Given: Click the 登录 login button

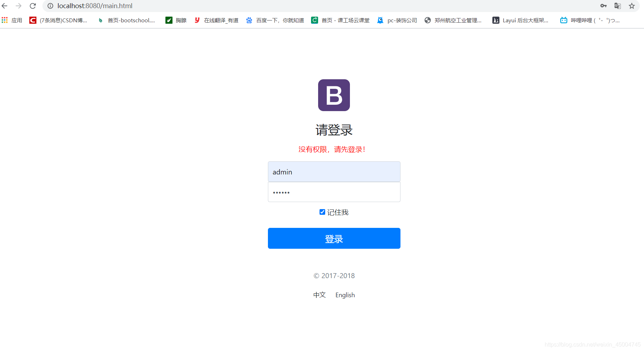Looking at the screenshot, I should [x=334, y=238].
